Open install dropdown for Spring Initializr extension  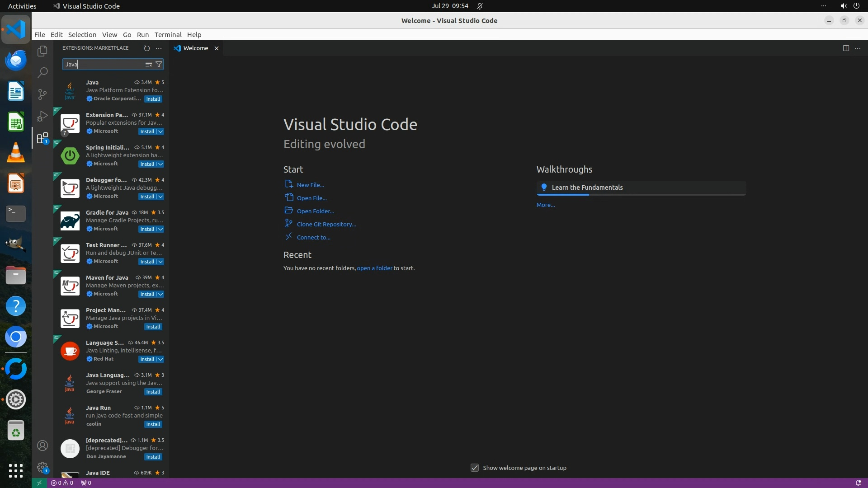160,164
